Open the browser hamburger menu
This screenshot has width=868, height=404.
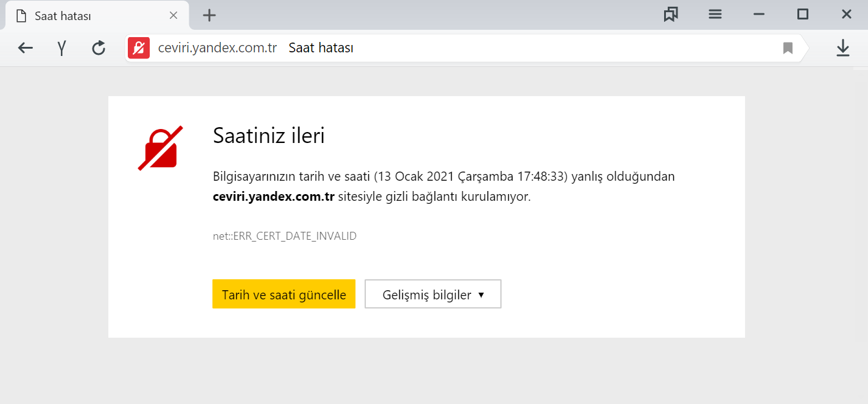(715, 14)
